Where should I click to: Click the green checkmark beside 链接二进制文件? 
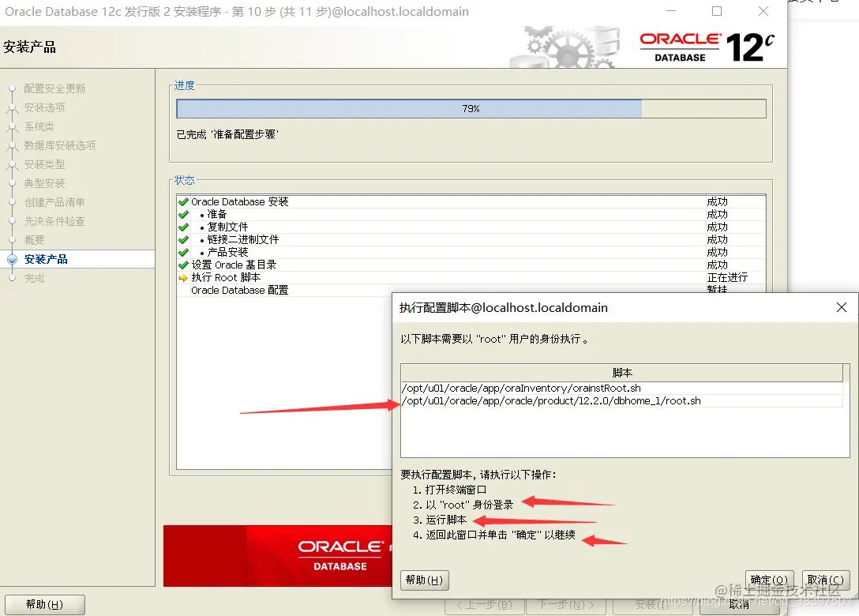click(x=183, y=239)
